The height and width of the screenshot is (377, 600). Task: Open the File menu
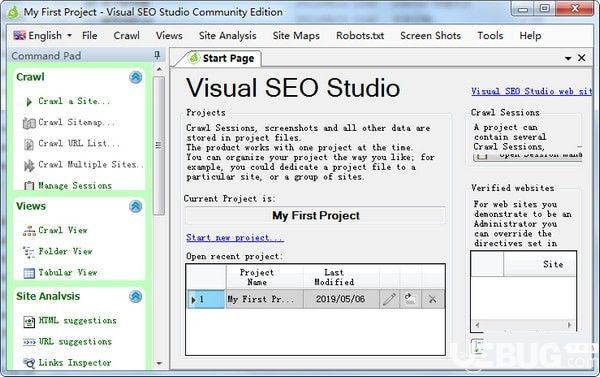pos(90,36)
